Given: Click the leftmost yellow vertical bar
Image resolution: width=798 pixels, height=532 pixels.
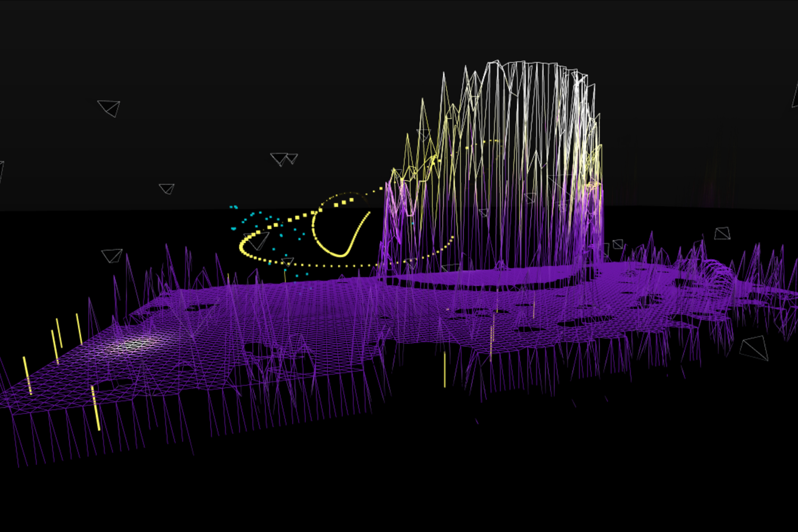Looking at the screenshot, I should coord(27,375).
